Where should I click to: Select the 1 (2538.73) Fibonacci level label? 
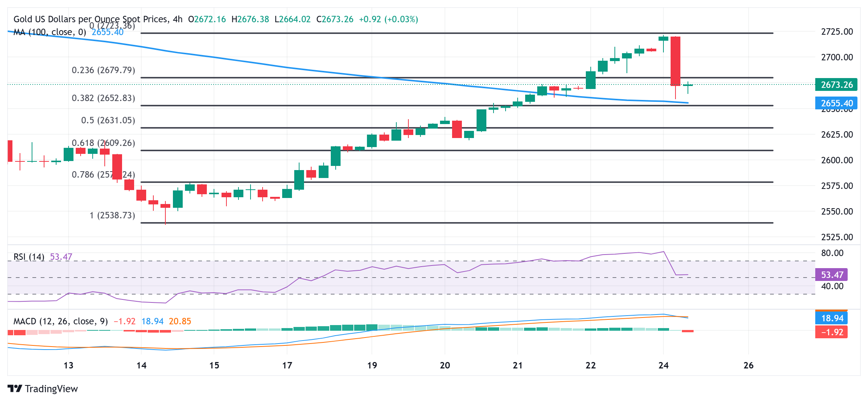coord(112,215)
